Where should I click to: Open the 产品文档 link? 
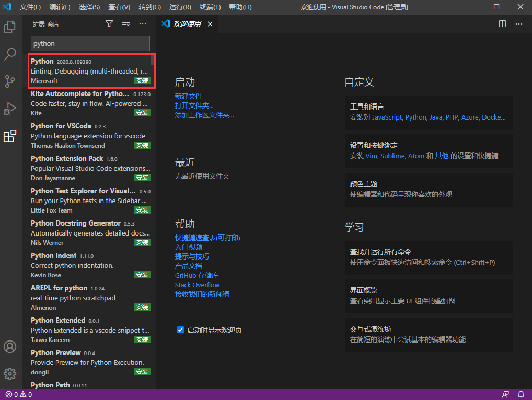click(x=188, y=266)
